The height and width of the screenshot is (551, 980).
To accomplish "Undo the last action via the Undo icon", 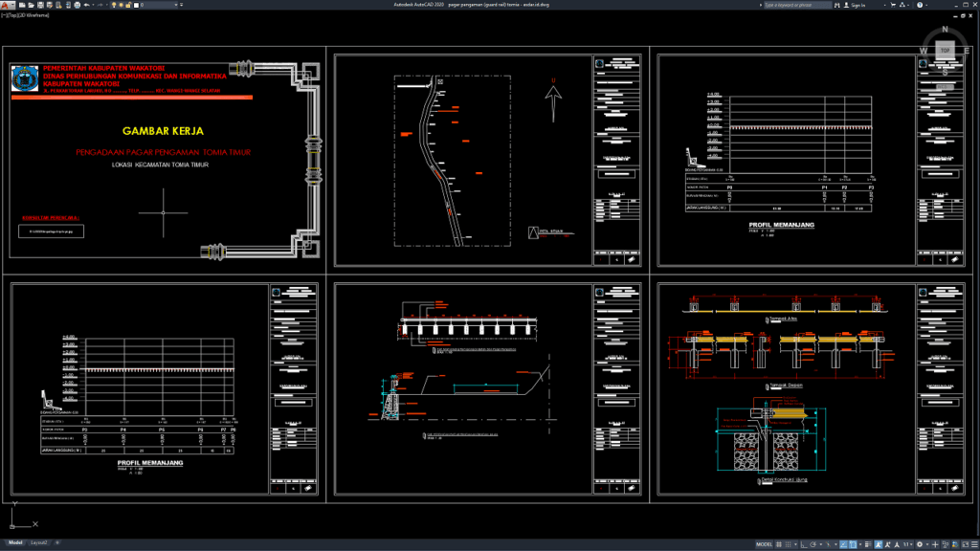I will [86, 6].
